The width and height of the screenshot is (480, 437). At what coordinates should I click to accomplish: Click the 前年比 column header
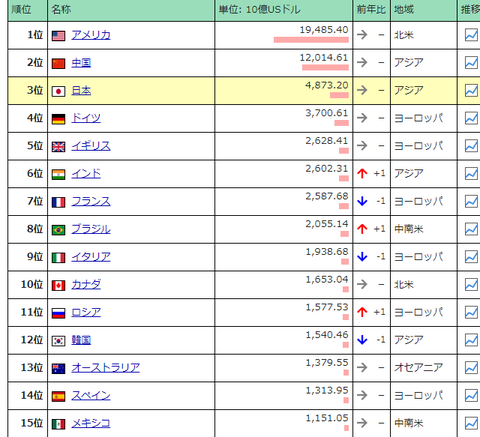click(x=371, y=10)
